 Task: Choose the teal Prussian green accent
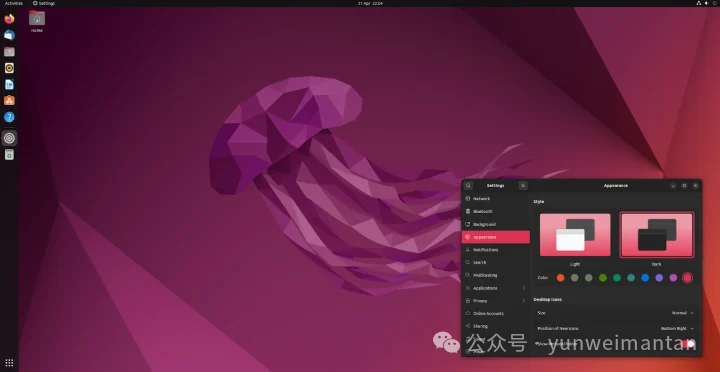[631, 278]
